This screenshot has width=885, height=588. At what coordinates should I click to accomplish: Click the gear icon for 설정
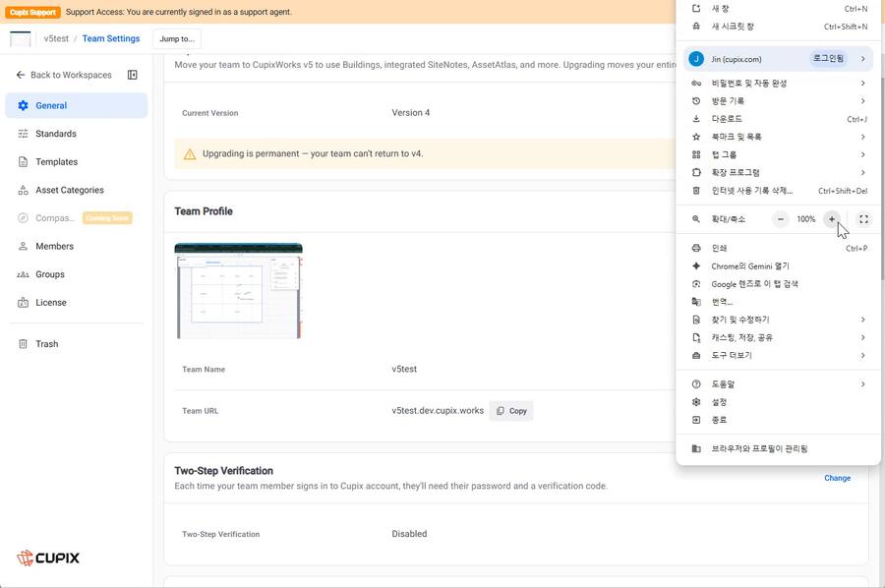696,402
